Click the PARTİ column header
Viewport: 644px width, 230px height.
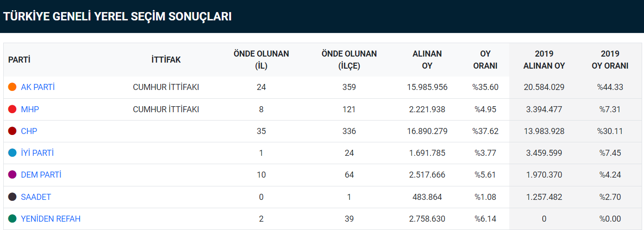(x=19, y=60)
